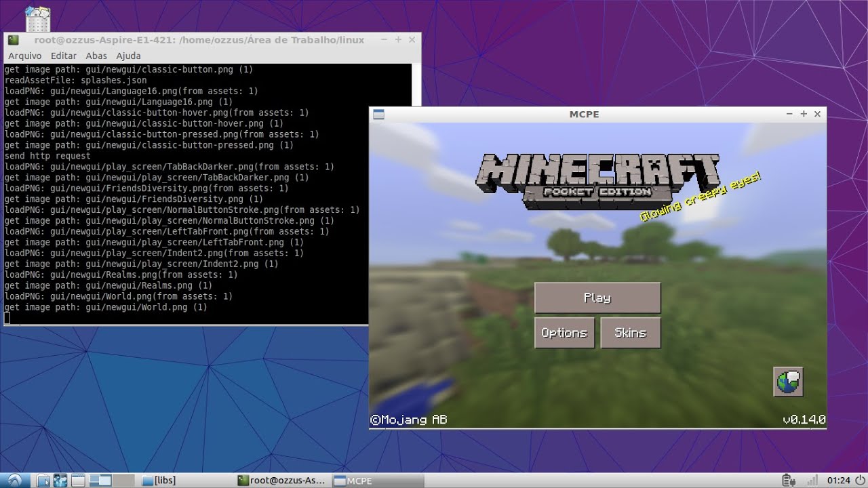The height and width of the screenshot is (488, 868).
Task: Click the network signal tray icon
Action: tap(811, 481)
